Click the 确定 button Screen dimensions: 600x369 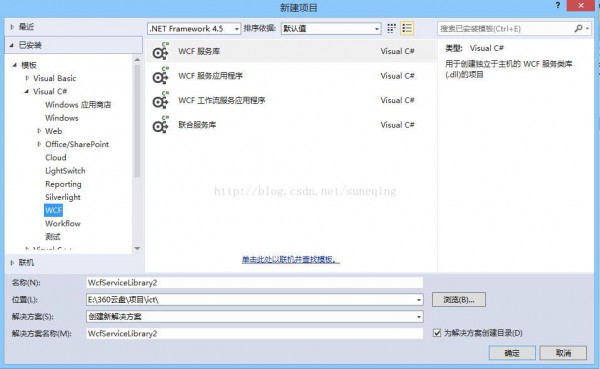pyautogui.click(x=512, y=353)
